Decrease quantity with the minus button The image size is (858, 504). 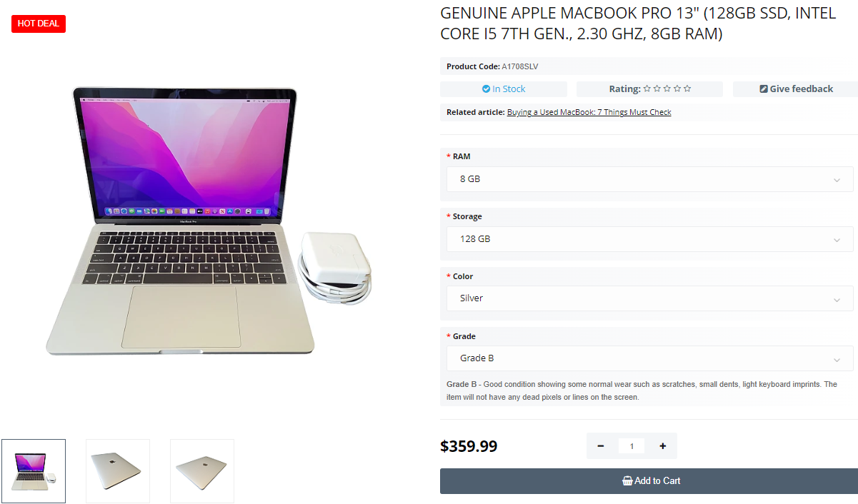pos(601,446)
